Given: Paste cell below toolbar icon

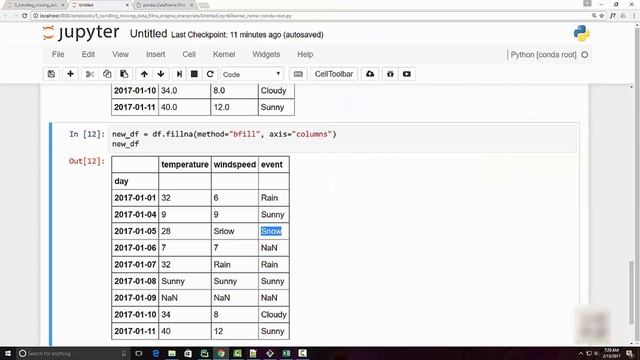Looking at the screenshot, I should click(124, 74).
